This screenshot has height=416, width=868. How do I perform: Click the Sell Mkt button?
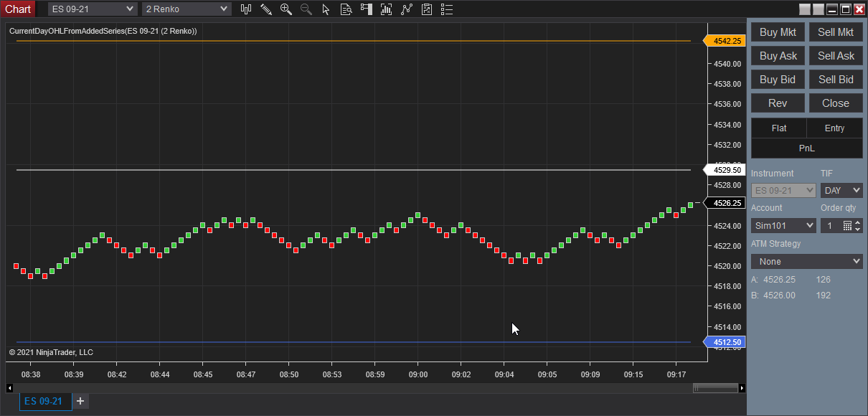click(836, 32)
